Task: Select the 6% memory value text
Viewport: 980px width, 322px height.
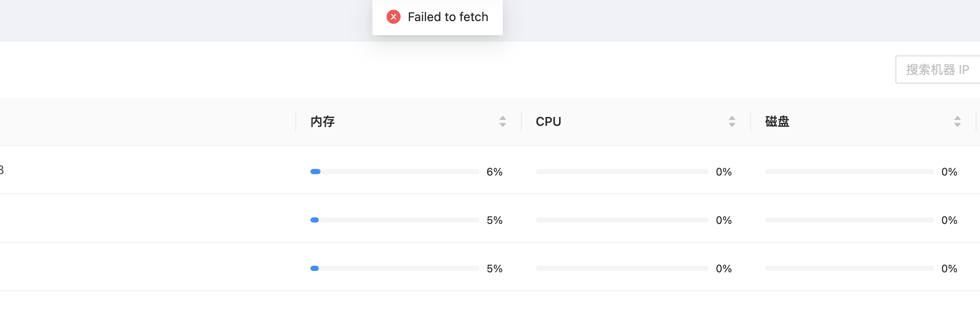Action: 494,172
